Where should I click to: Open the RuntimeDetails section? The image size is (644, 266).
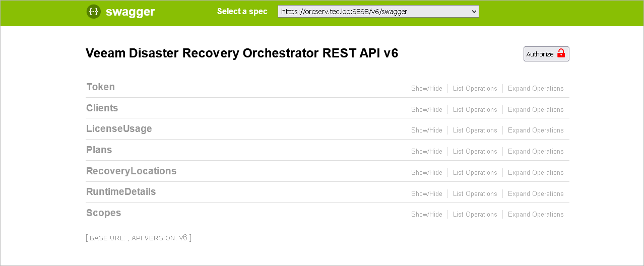pyautogui.click(x=121, y=192)
